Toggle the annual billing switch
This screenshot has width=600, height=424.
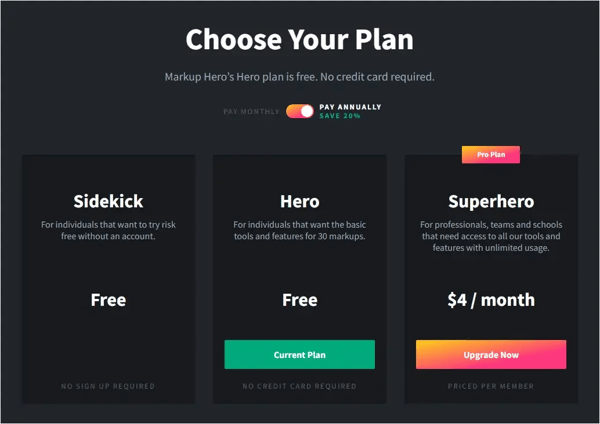pyautogui.click(x=300, y=111)
